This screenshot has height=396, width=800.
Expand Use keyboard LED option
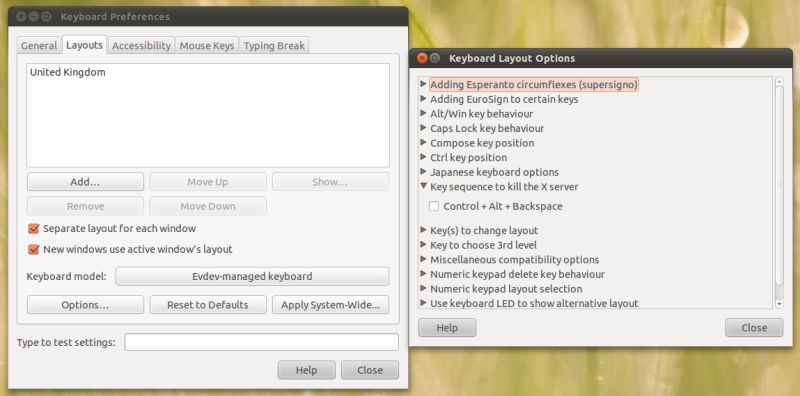pyautogui.click(x=423, y=303)
